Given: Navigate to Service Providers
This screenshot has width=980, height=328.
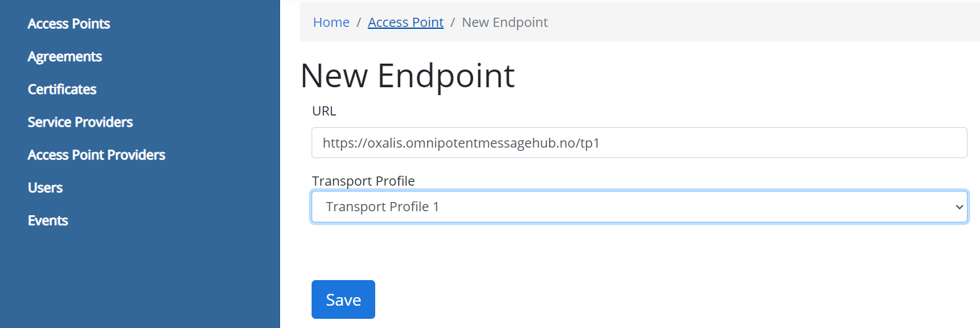Looking at the screenshot, I should pyautogui.click(x=80, y=122).
